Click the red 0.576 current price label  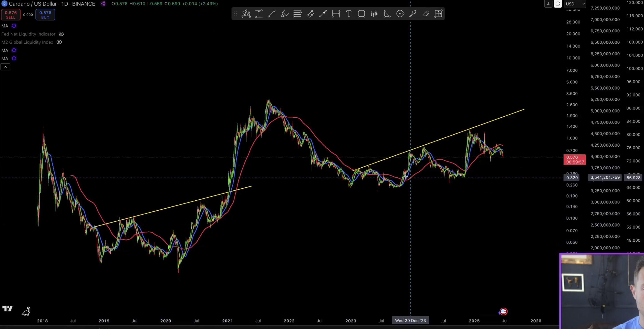(575, 159)
